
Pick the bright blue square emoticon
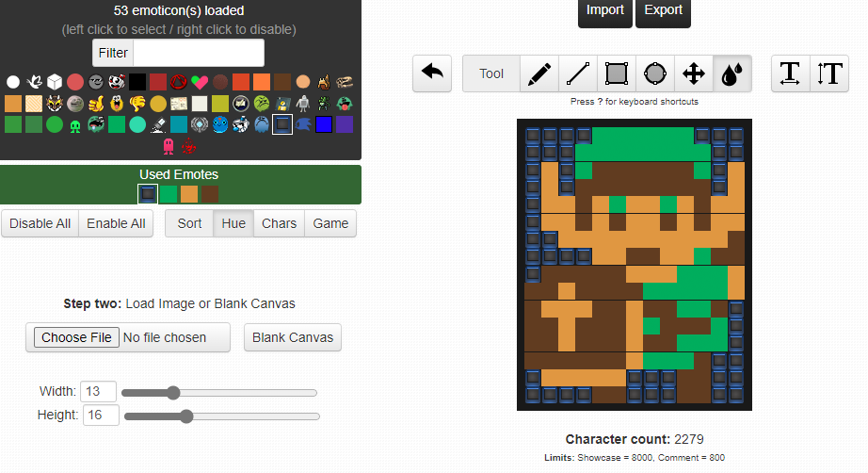(324, 124)
